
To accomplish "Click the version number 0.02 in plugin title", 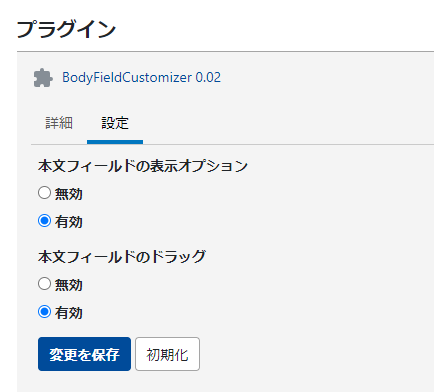I will pos(208,77).
